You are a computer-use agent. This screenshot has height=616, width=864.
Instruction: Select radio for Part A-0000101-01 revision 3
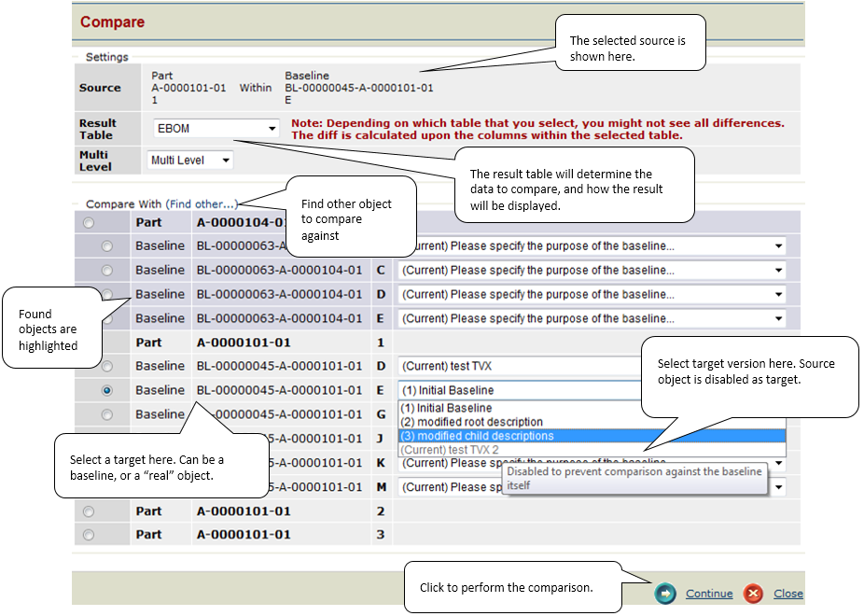pyautogui.click(x=89, y=536)
